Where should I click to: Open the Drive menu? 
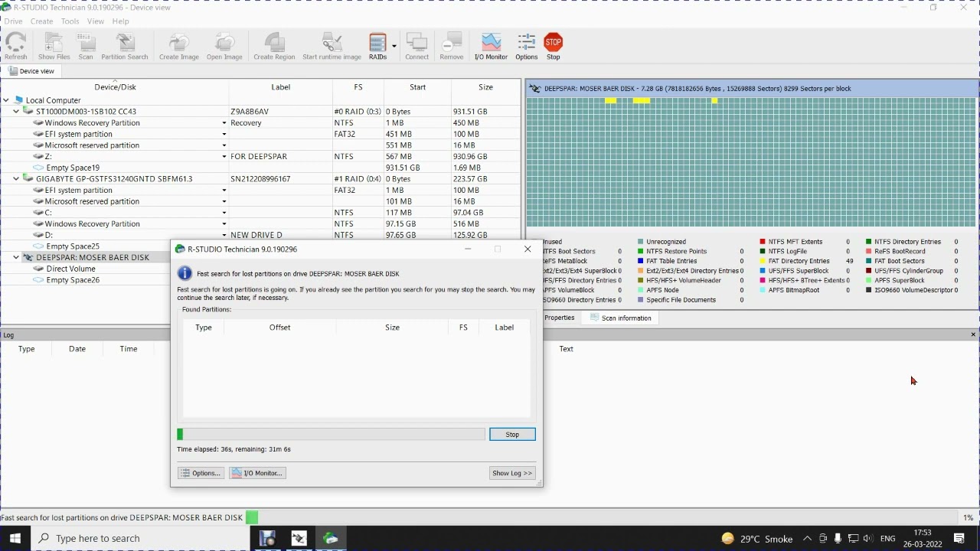(x=13, y=21)
